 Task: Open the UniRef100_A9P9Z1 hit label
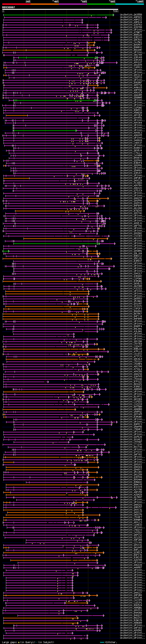coord(131,17)
